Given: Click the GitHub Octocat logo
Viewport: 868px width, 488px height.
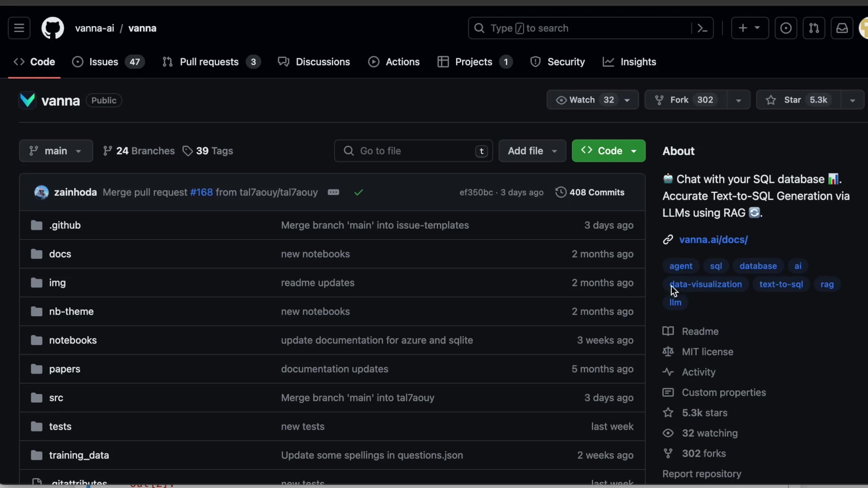Looking at the screenshot, I should (52, 28).
